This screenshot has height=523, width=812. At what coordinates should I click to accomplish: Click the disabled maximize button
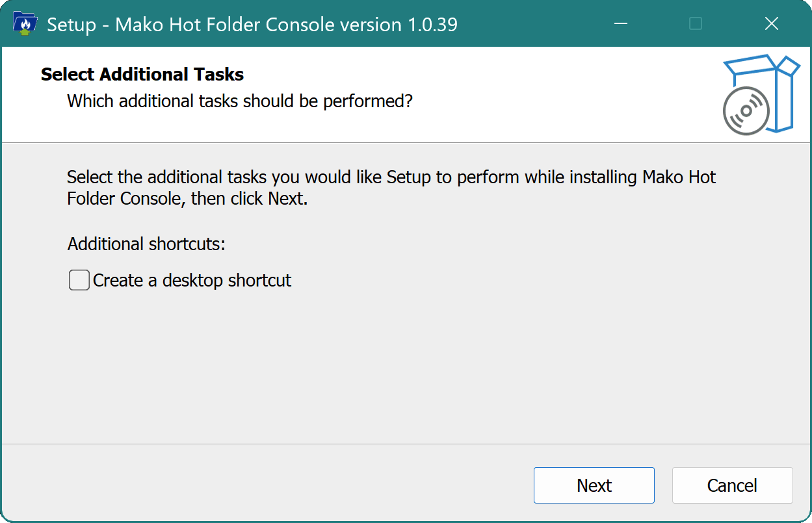pos(696,24)
